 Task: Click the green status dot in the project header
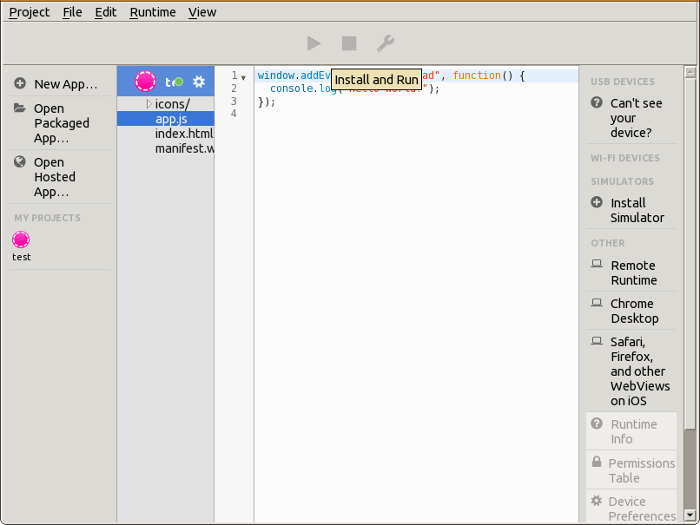(179, 82)
